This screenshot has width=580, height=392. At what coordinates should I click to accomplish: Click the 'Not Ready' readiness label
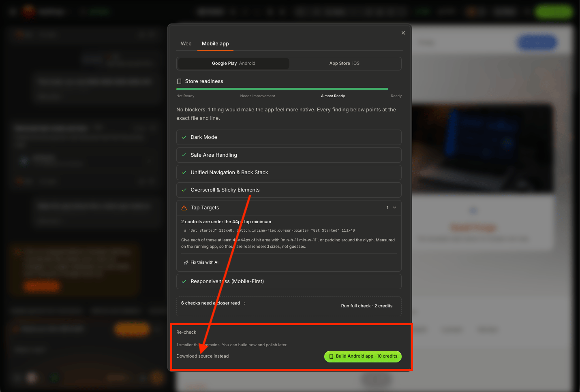click(x=185, y=96)
